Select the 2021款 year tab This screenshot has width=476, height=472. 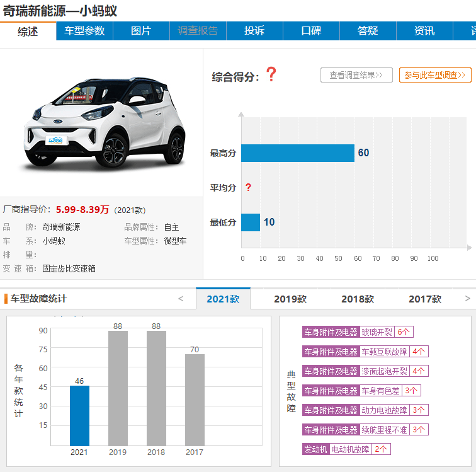pos(223,299)
